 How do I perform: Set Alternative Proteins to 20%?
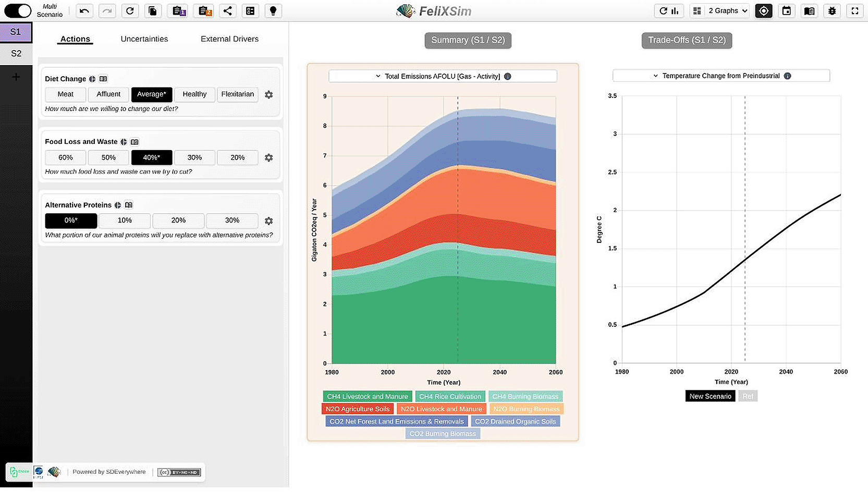(178, 220)
